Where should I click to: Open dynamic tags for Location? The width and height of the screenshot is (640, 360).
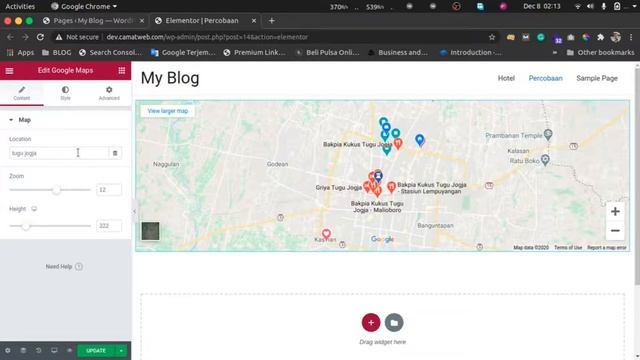(115, 153)
